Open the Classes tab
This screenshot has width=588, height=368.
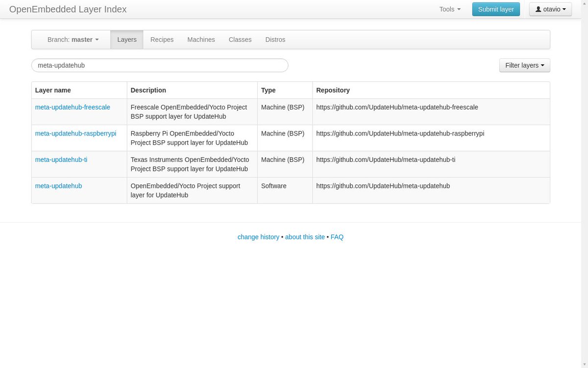(x=240, y=40)
